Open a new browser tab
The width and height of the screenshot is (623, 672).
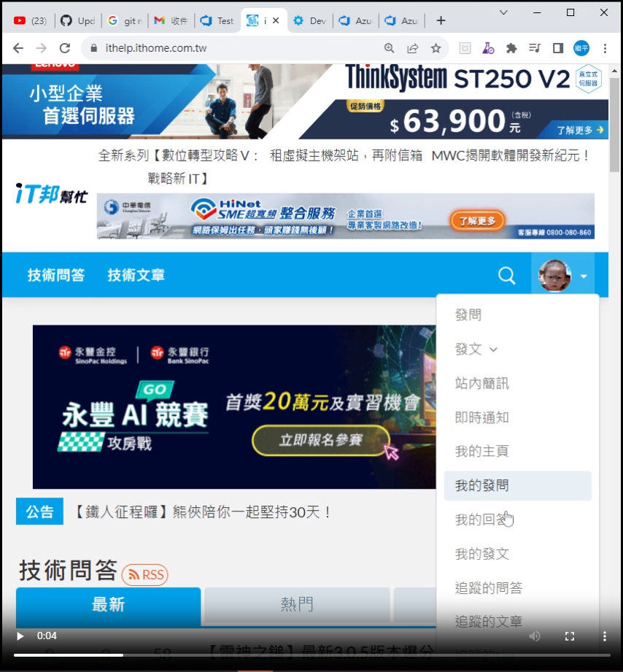pos(441,20)
